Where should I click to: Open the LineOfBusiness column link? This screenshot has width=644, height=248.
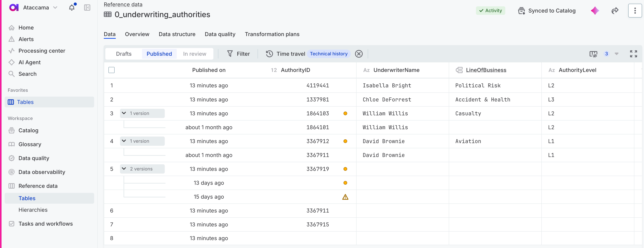[486, 70]
